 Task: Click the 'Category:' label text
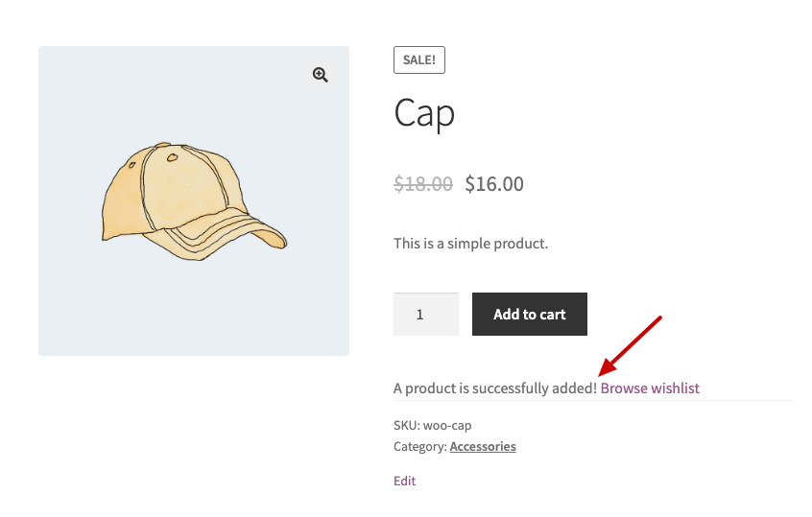[420, 446]
